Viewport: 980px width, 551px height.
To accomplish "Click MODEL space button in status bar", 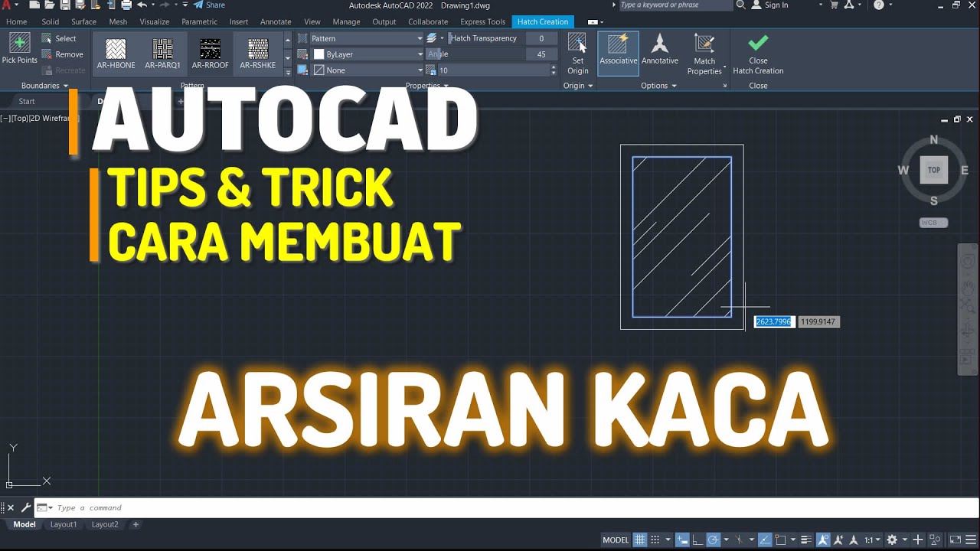I will 616,540.
